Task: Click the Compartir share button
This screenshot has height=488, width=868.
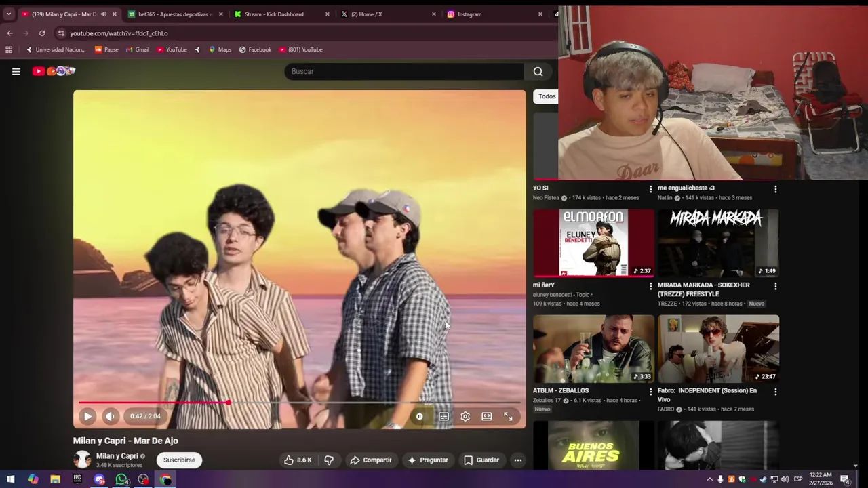Action: coord(370,460)
